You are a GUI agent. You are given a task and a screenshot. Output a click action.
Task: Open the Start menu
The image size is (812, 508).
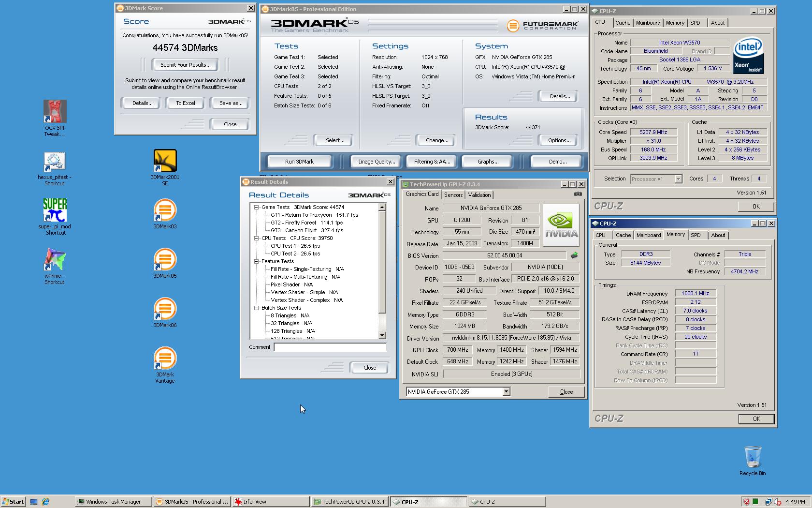tap(13, 502)
